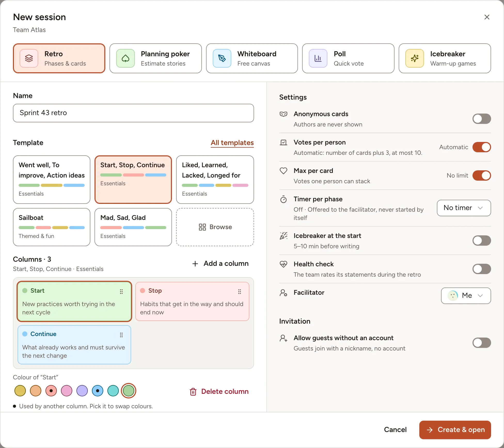Enable Icebreaker at the start
504x448 pixels.
[482, 241]
